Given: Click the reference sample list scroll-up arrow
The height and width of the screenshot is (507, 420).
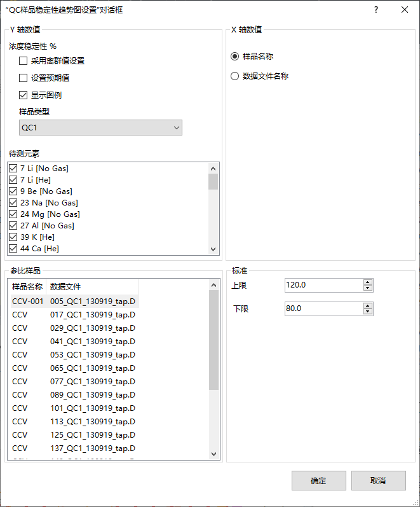Looking at the screenshot, I should [x=213, y=285].
